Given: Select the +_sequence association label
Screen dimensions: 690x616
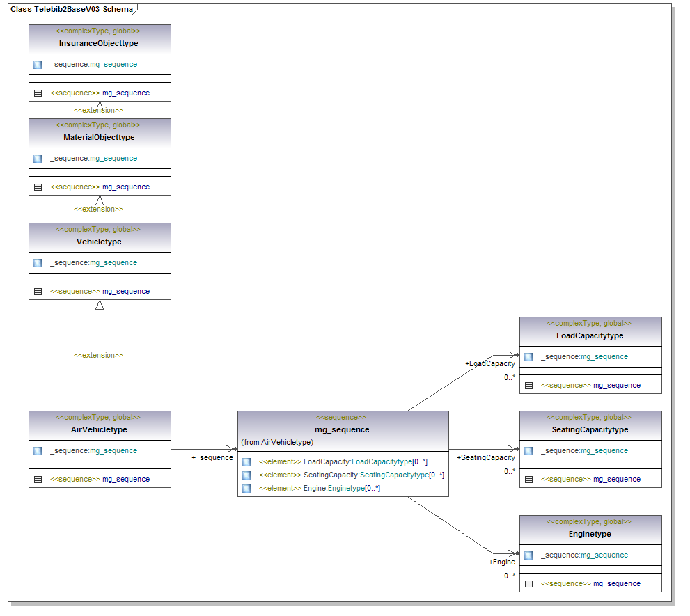Looking at the screenshot, I should click(212, 458).
